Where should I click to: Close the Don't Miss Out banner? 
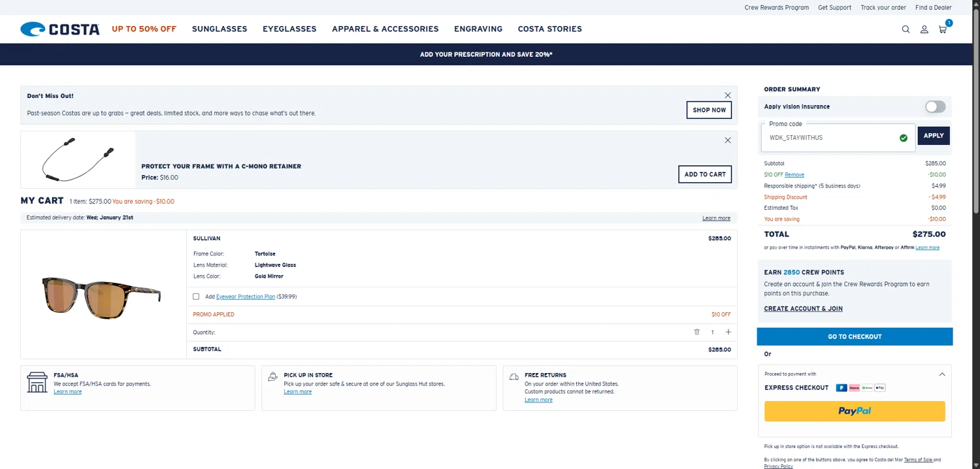pyautogui.click(x=728, y=95)
